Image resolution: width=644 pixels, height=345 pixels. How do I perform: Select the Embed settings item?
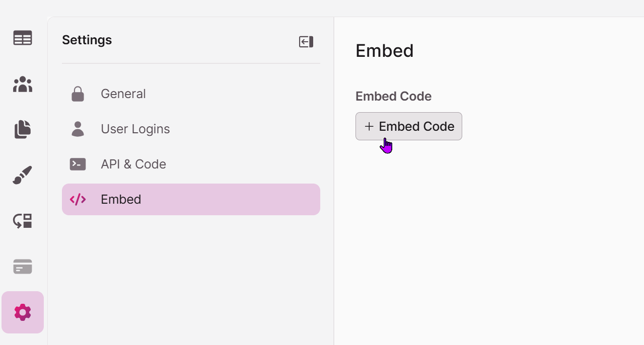(191, 199)
